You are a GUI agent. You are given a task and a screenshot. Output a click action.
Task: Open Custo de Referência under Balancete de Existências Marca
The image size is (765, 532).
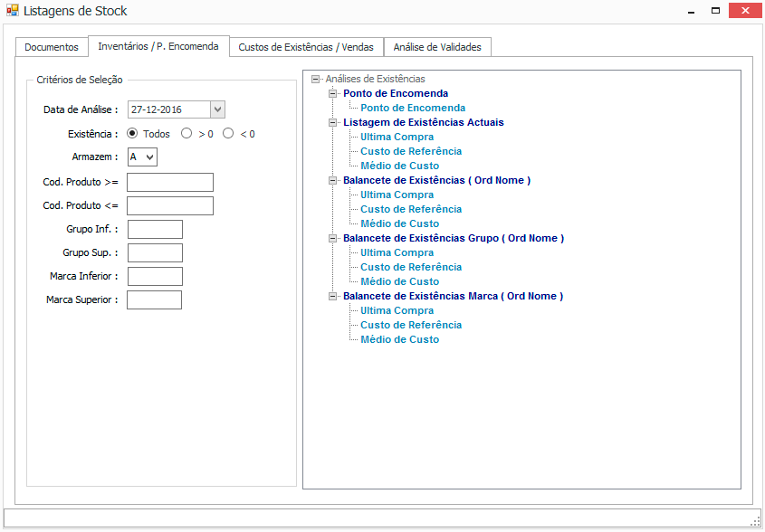tap(411, 325)
